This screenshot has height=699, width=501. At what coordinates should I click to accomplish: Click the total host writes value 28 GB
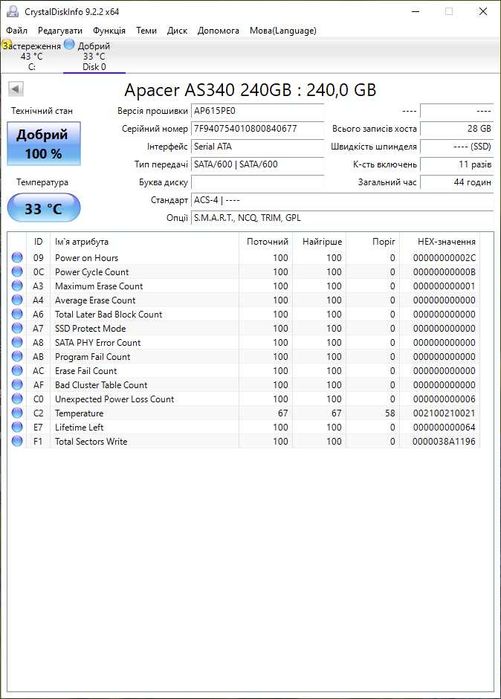click(x=457, y=129)
